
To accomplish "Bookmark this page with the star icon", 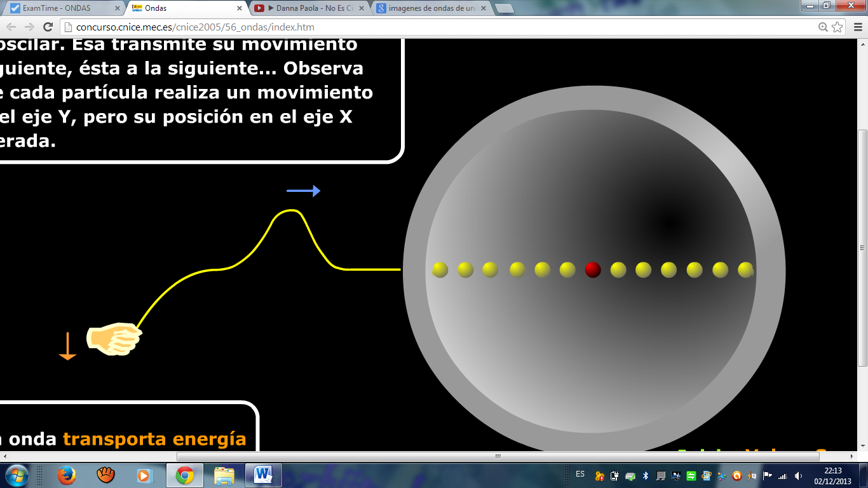I will 837,27.
